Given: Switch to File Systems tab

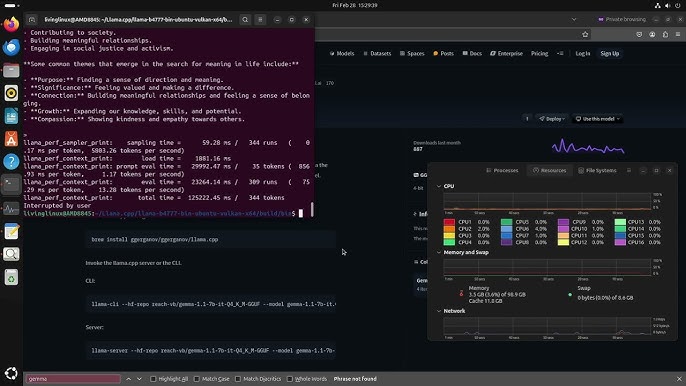Looking at the screenshot, I should 597,170.
